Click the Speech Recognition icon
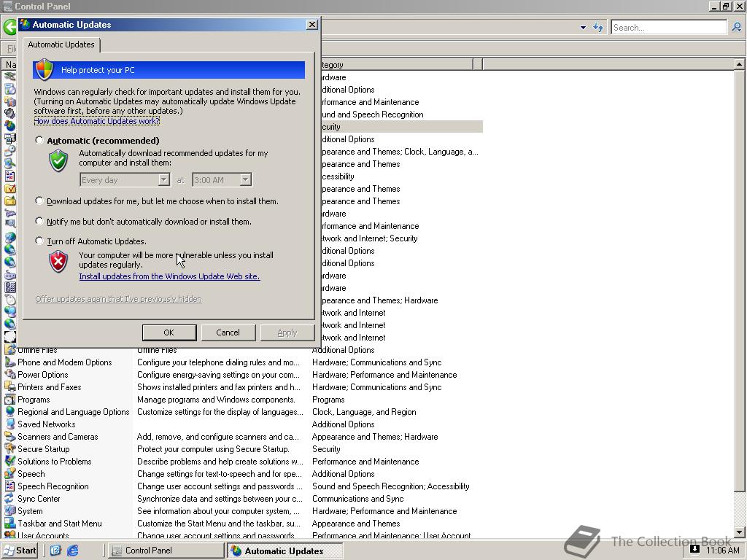 pyautogui.click(x=10, y=486)
